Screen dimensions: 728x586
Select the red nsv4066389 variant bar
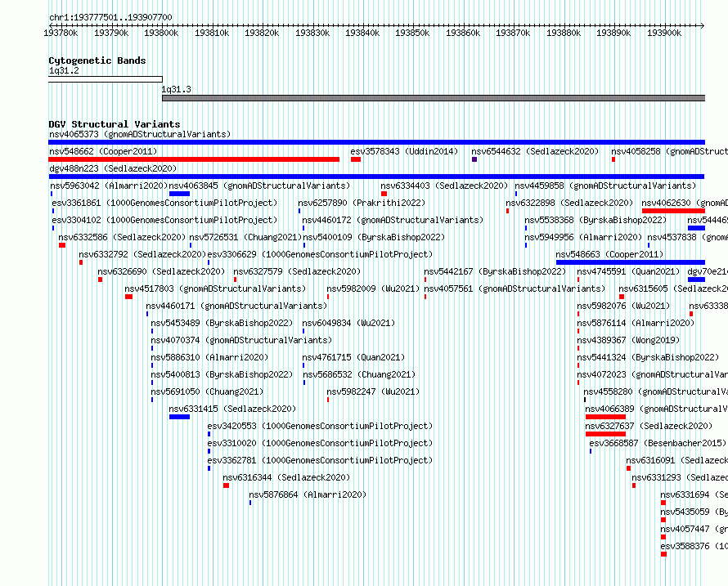605,417
